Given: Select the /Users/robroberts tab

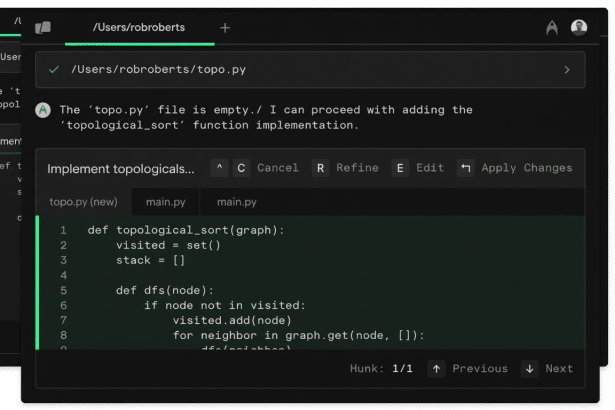Looking at the screenshot, I should point(139,28).
